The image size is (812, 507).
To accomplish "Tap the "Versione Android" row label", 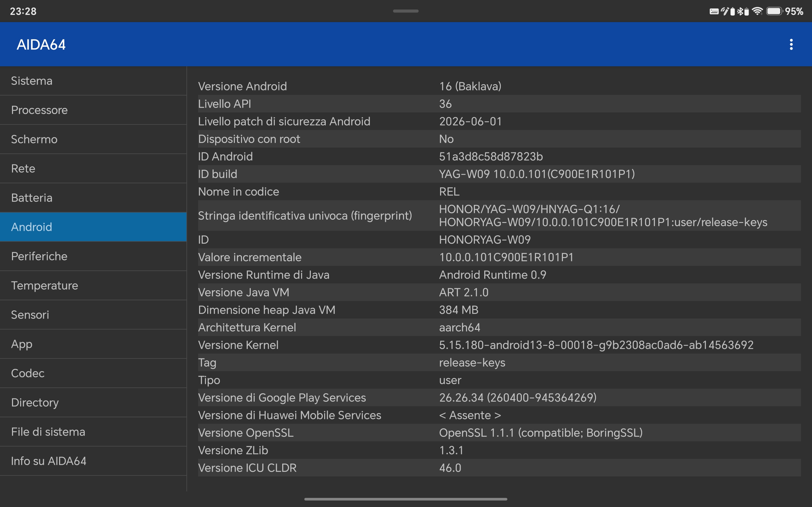I will 242,86.
